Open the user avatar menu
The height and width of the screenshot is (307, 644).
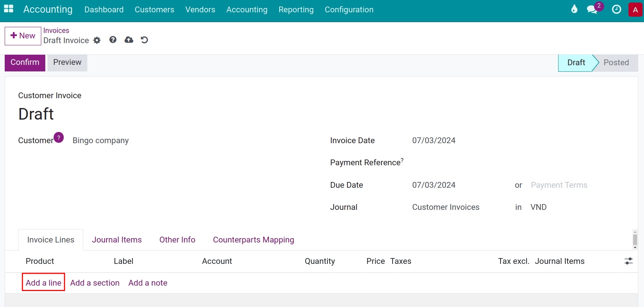click(x=635, y=10)
